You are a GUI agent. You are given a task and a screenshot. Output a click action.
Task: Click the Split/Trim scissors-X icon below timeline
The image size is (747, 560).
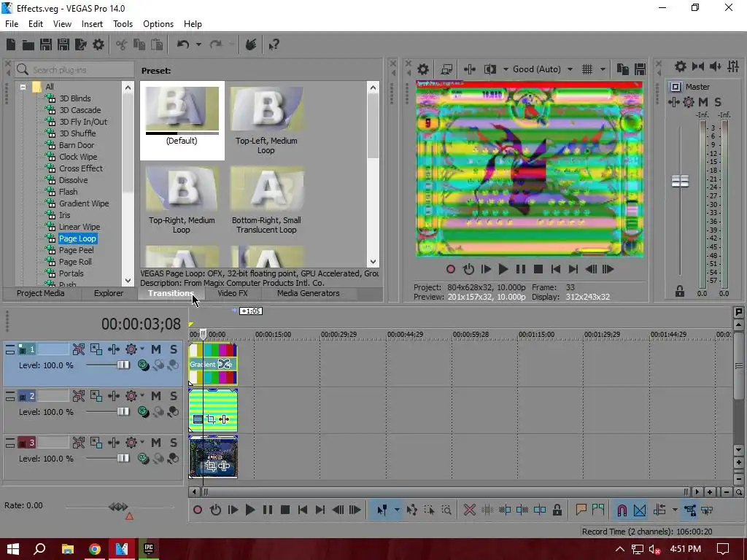point(469,510)
